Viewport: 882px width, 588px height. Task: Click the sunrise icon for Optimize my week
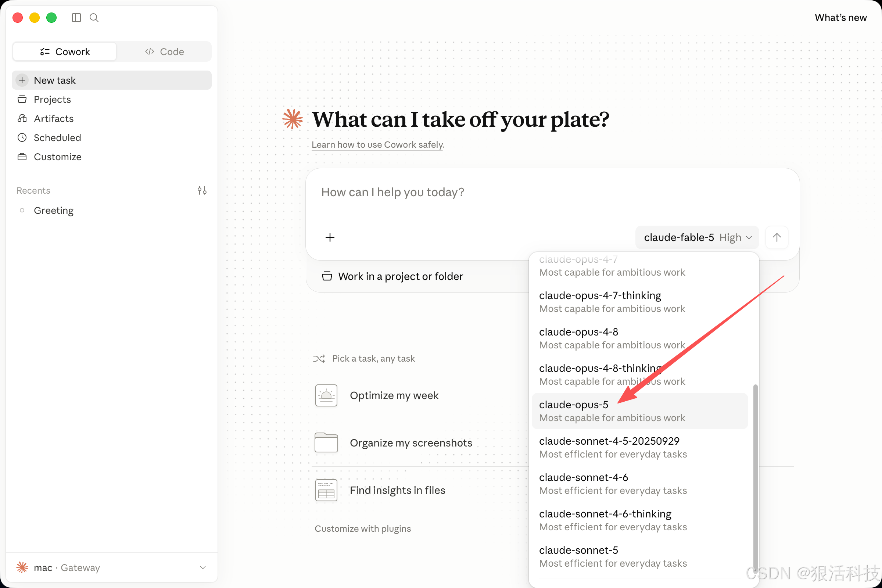(x=326, y=395)
